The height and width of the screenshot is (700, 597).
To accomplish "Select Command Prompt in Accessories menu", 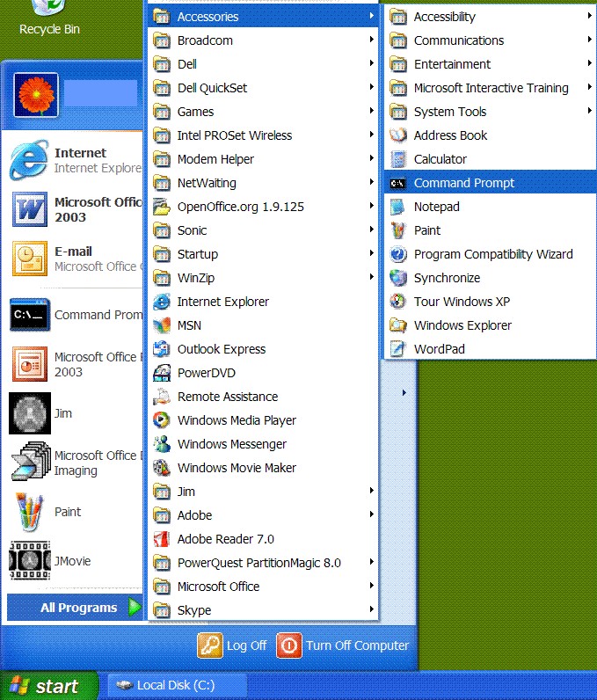I will click(x=490, y=183).
